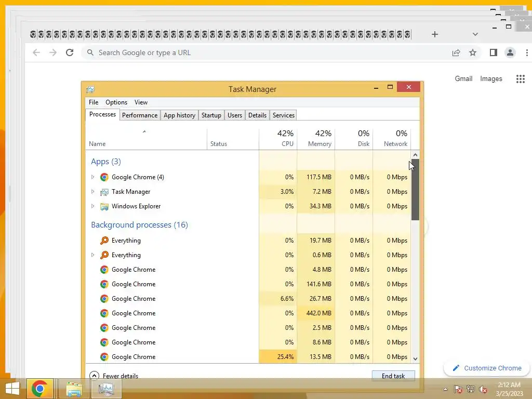
Task: Switch to the App history tab
Action: pos(179,115)
